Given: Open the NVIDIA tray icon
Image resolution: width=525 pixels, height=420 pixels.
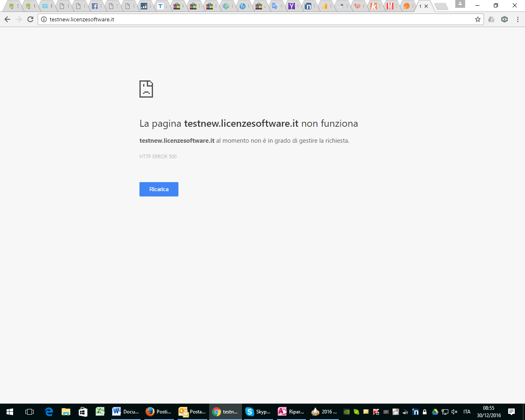Looking at the screenshot, I should point(347,412).
